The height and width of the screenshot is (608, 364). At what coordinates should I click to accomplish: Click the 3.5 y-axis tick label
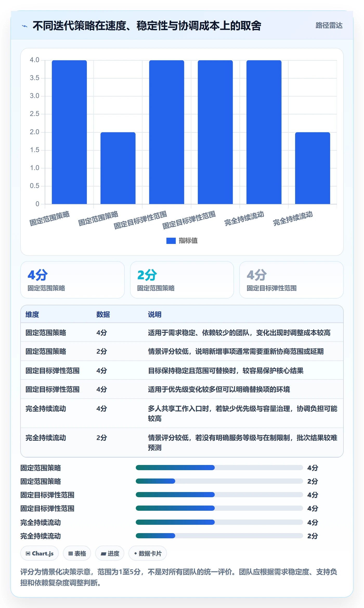click(35, 78)
